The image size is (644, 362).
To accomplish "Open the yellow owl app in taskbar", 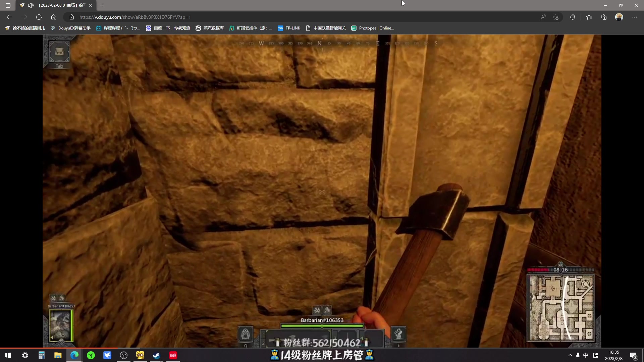I will [x=140, y=355].
